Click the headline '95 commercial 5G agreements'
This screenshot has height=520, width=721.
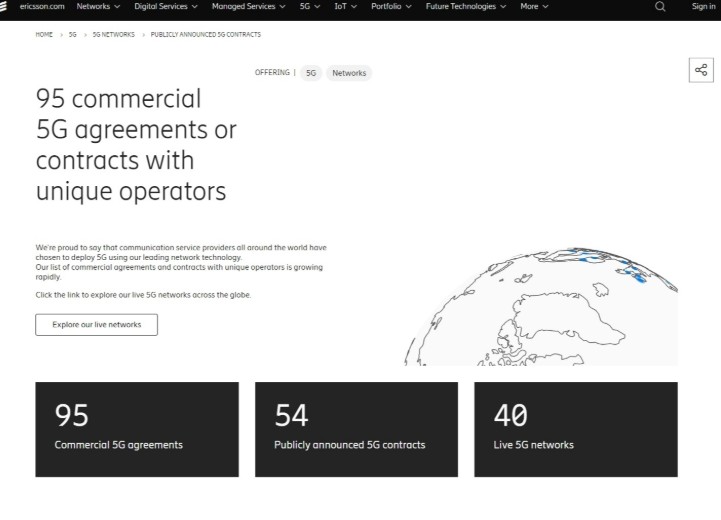coord(136,145)
